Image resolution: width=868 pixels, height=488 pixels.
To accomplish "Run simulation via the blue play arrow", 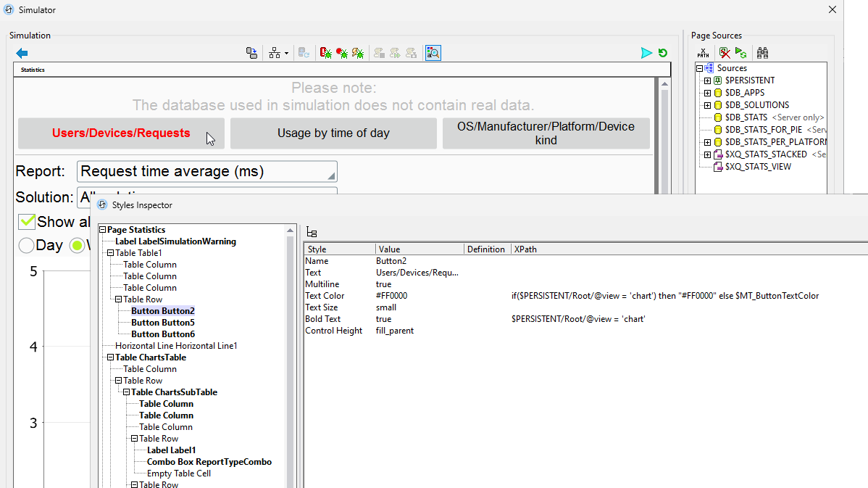I will tap(646, 52).
